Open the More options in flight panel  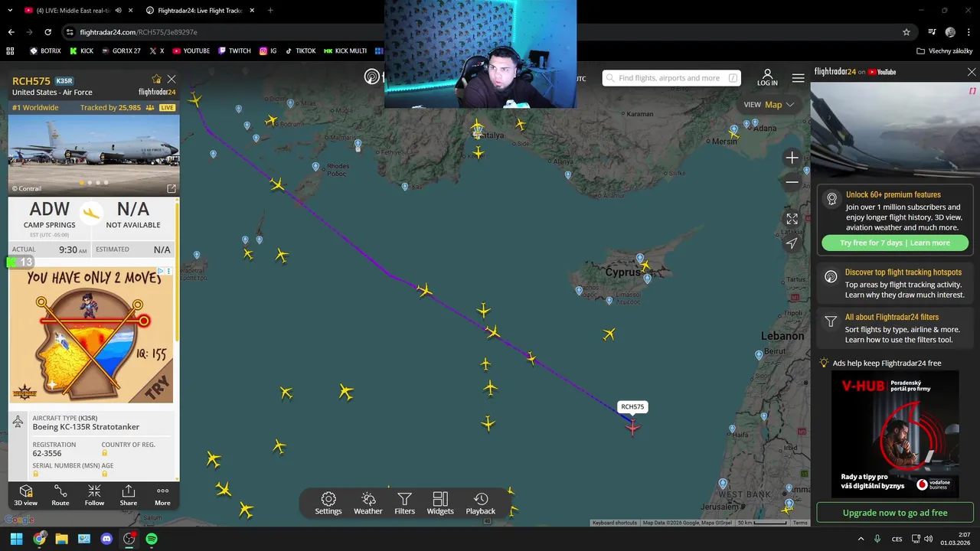(x=162, y=495)
